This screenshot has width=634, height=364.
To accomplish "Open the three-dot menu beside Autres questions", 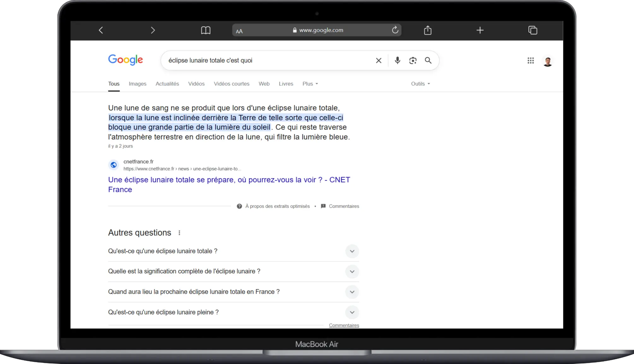I will click(179, 233).
